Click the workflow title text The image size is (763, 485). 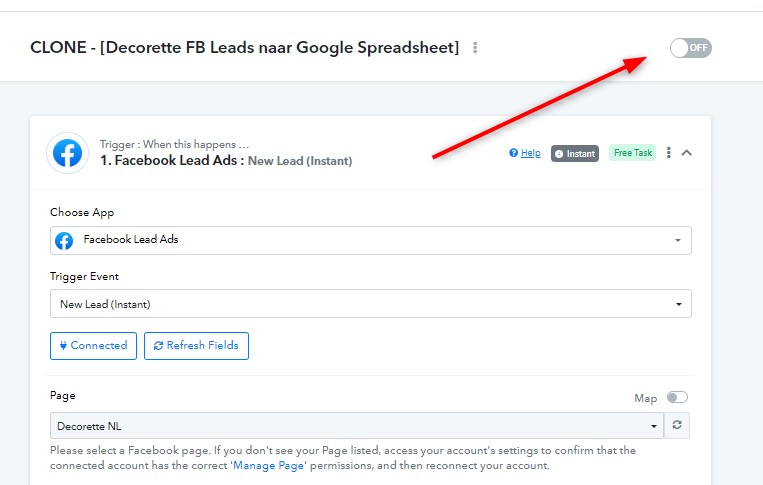(x=244, y=48)
